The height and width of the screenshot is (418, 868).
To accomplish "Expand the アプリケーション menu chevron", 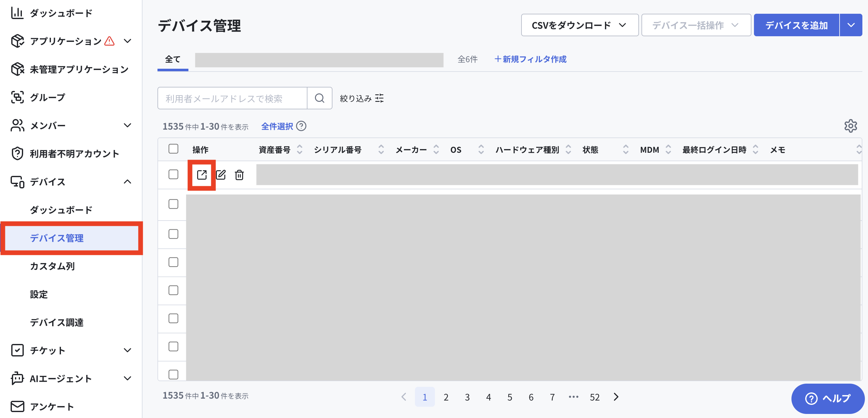I will coord(127,41).
